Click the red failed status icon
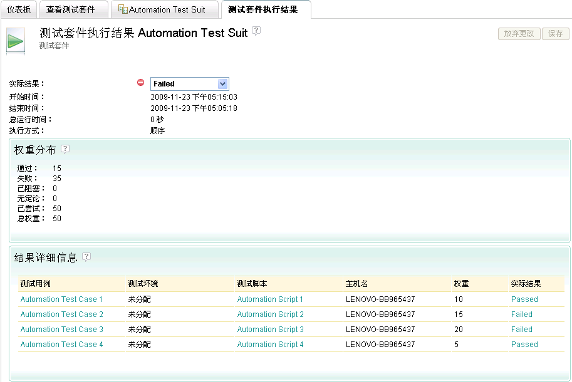Screen dimensions: 572x382 [140, 82]
